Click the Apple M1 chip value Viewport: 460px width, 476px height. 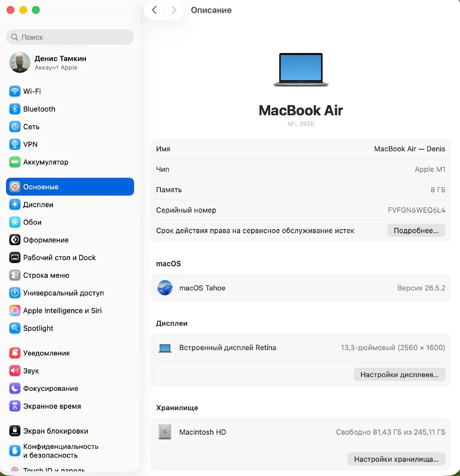tap(430, 169)
